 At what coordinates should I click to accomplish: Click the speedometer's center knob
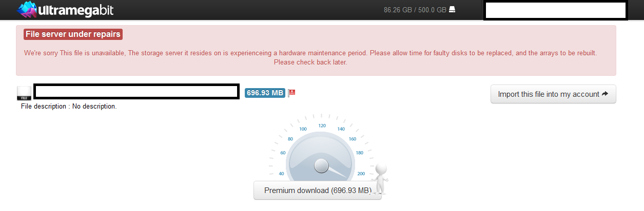(x=321, y=165)
